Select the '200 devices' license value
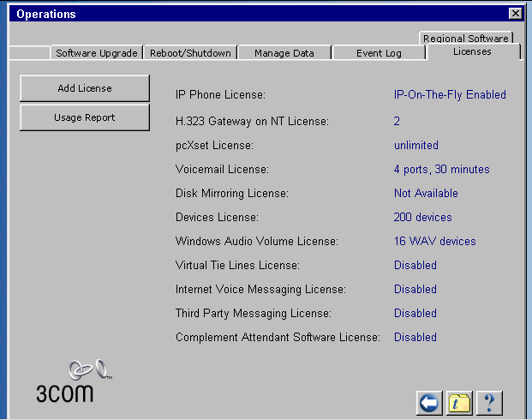Viewport: 532px width, 420px height. click(422, 218)
